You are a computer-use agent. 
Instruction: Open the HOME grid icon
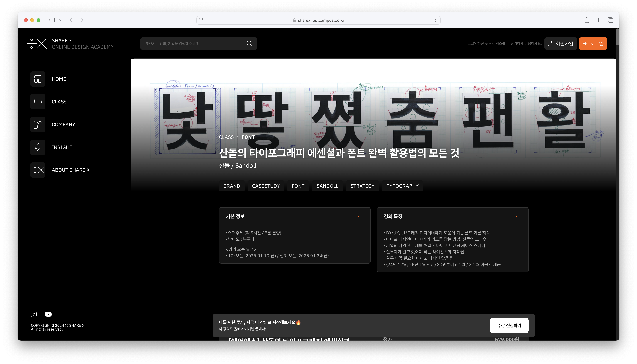[38, 79]
